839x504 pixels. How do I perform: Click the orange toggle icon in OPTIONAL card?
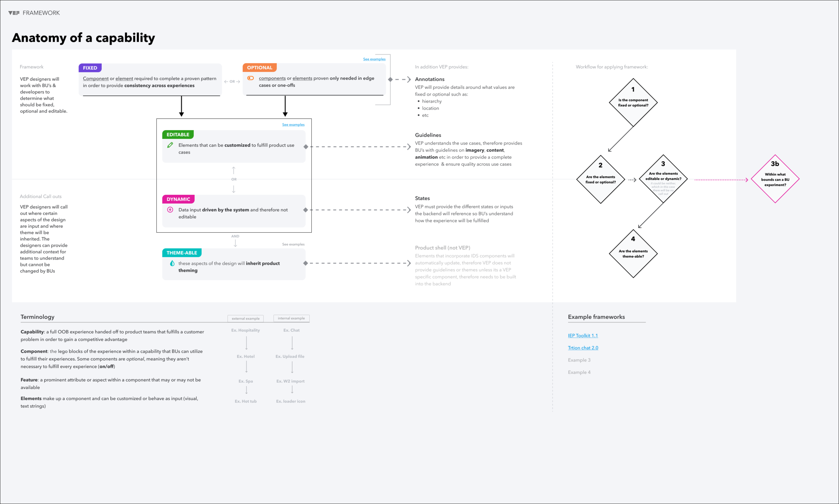click(x=250, y=78)
